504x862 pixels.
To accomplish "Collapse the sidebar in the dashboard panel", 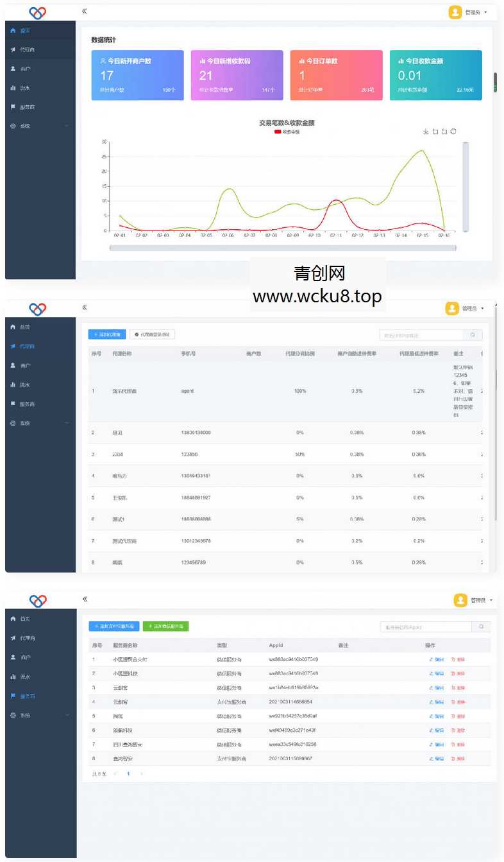I will click(x=85, y=12).
